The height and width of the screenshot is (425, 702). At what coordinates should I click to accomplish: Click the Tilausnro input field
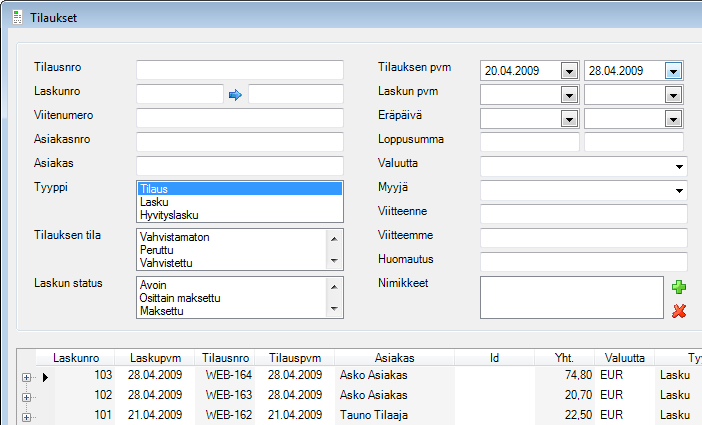pos(240,70)
